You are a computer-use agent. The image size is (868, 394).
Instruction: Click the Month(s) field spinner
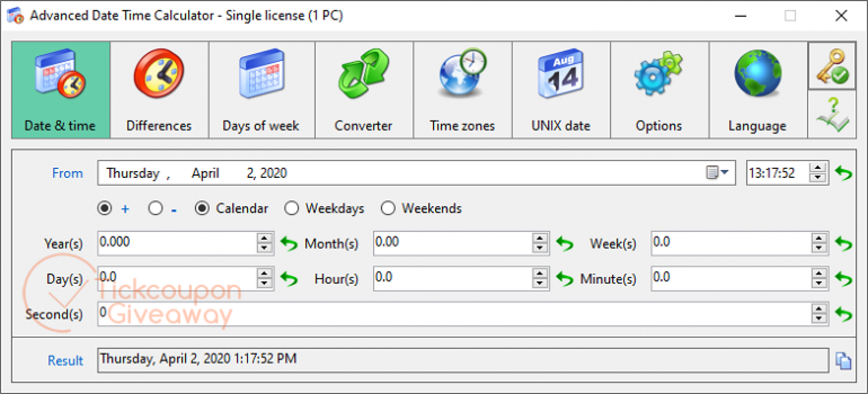(x=540, y=243)
